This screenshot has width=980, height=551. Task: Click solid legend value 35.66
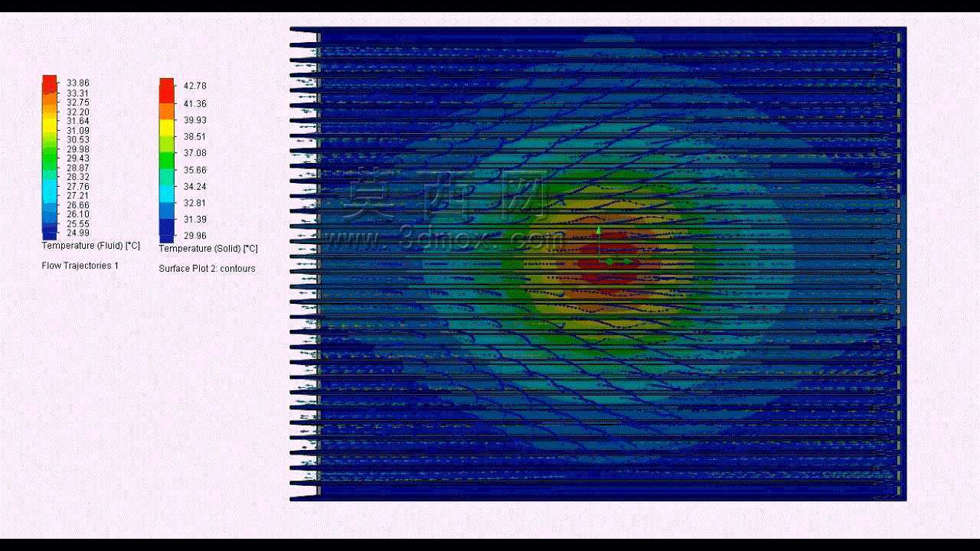[x=195, y=170]
